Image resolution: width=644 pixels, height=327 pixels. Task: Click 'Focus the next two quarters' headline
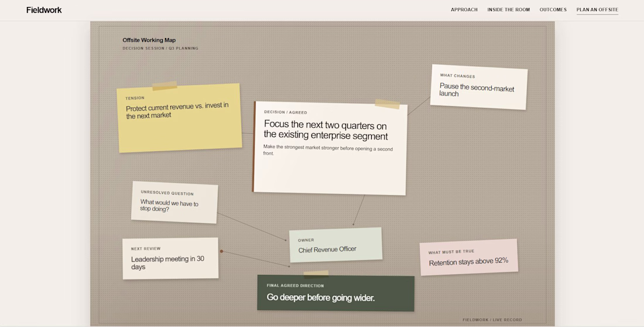pos(326,130)
